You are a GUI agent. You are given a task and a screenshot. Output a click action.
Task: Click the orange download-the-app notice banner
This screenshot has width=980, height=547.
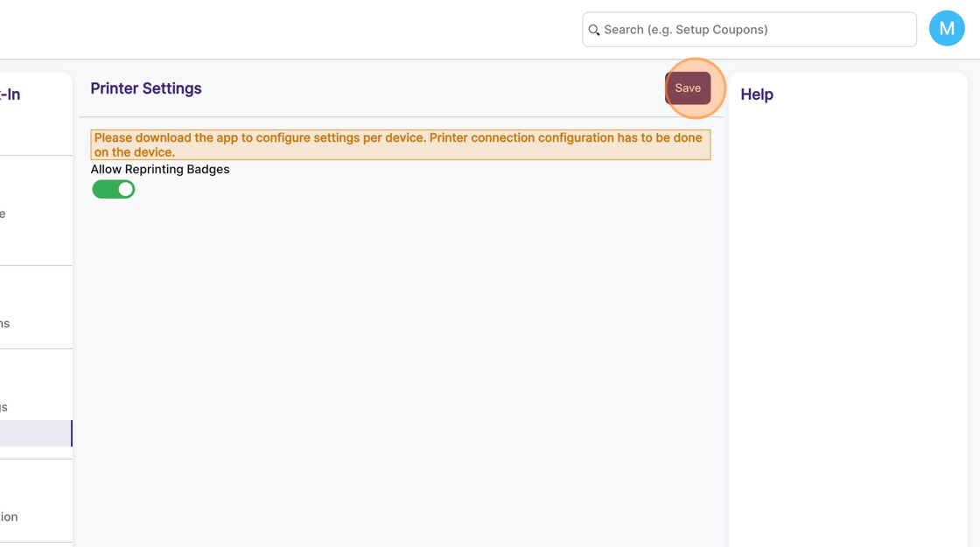[x=400, y=138]
